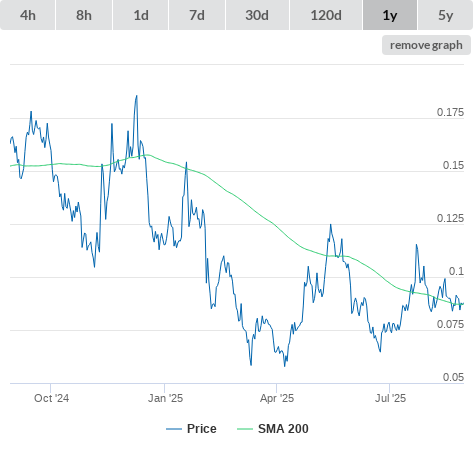Click the 0.175 y-axis gridline label
474x455 pixels.
(450, 112)
